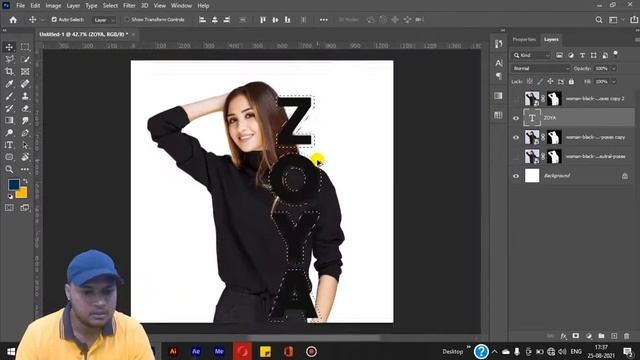Toggle lock position in Layers panel
This screenshot has height=360, width=640.
pyautogui.click(x=550, y=82)
